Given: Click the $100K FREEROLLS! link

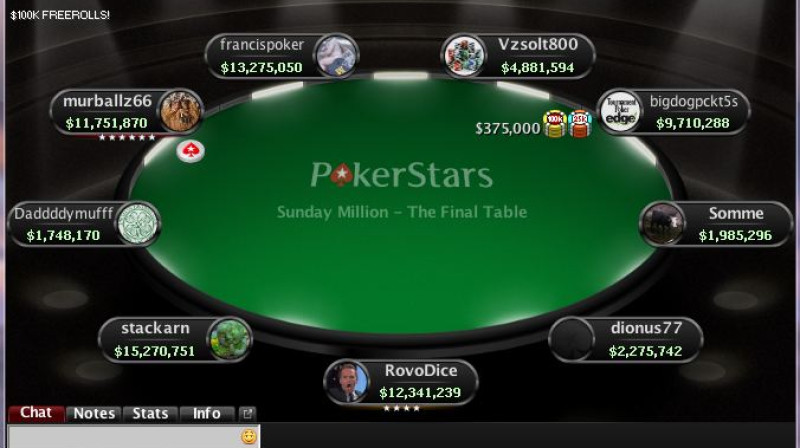Looking at the screenshot, I should point(60,15).
